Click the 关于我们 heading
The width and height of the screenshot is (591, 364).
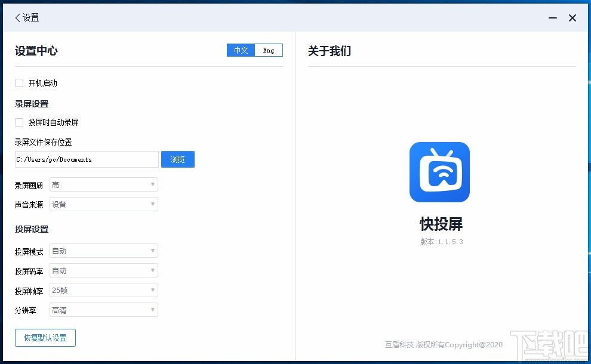pos(330,51)
